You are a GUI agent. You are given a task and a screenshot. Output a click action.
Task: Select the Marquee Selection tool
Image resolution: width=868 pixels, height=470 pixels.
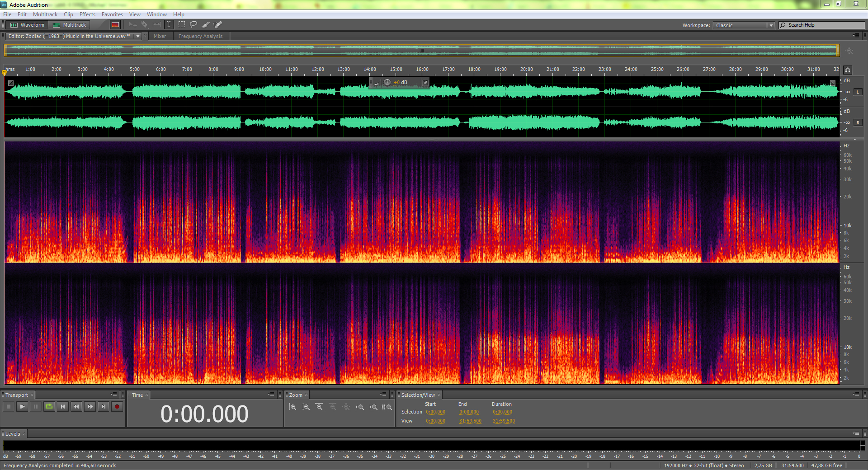pos(182,24)
